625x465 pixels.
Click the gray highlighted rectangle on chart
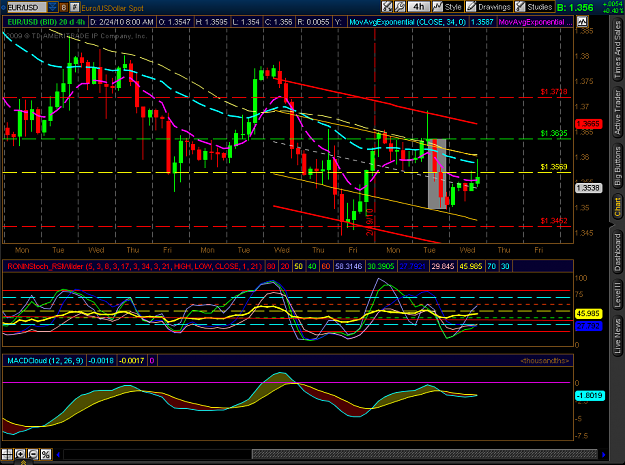click(437, 174)
